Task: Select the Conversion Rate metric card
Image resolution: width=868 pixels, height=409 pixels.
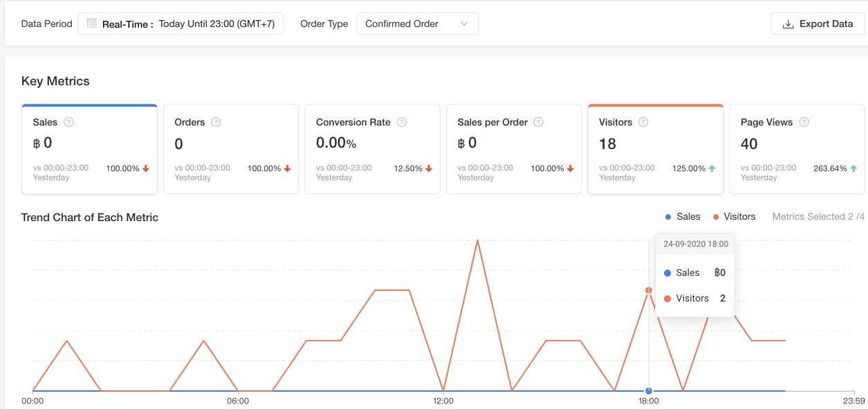Action: [x=372, y=149]
